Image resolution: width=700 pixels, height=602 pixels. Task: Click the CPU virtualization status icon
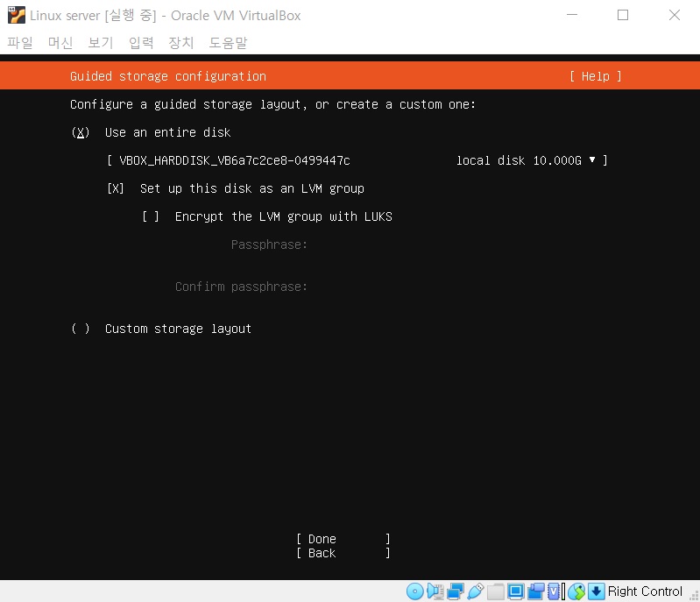pyautogui.click(x=554, y=591)
